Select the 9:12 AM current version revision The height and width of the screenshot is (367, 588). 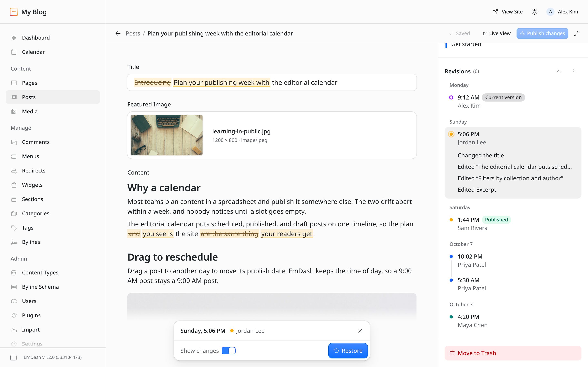[513, 101]
